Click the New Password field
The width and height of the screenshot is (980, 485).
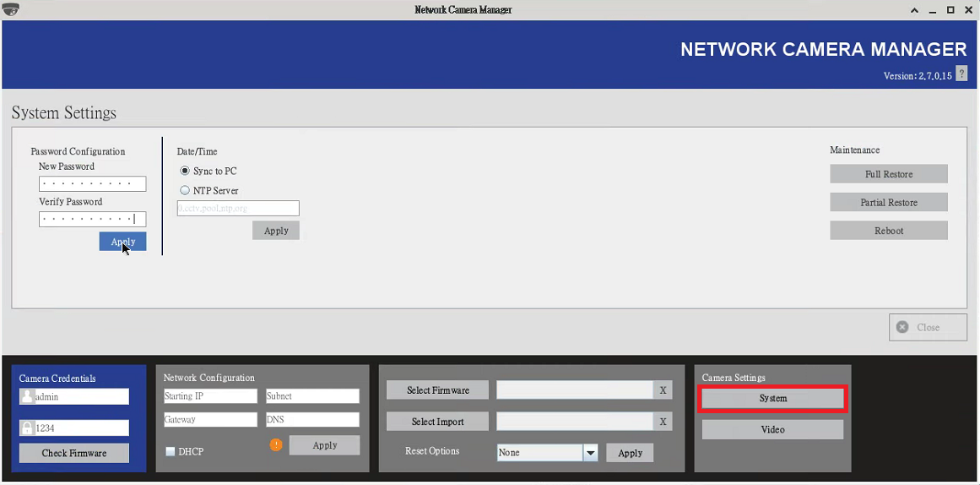click(x=92, y=183)
